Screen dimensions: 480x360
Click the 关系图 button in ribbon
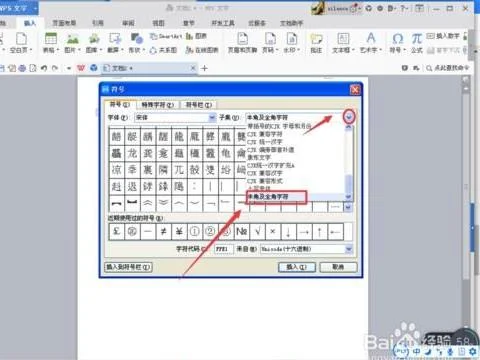tap(163, 50)
